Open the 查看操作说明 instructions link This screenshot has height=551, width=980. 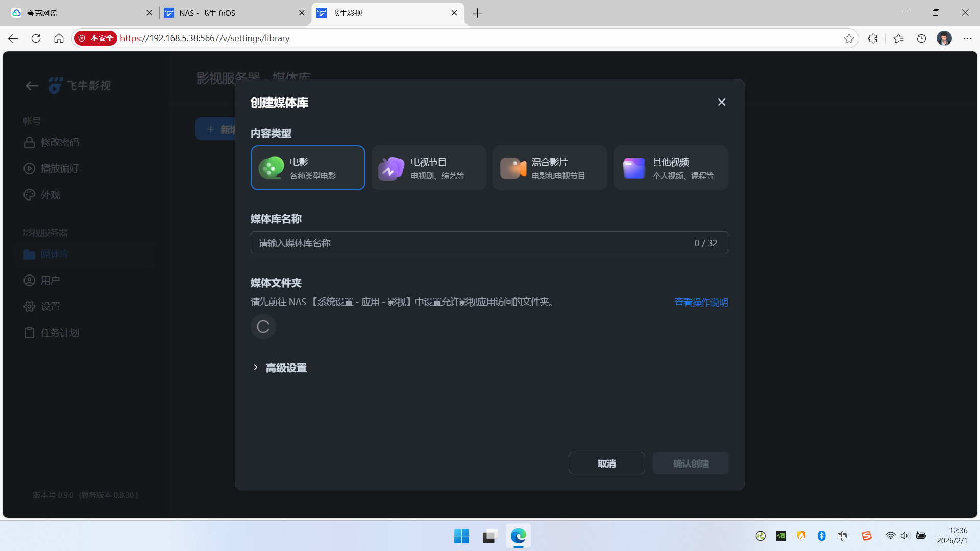(701, 302)
